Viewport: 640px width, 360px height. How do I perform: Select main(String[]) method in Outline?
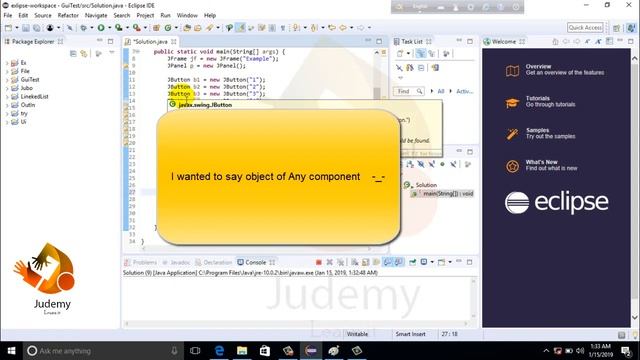tap(443, 193)
